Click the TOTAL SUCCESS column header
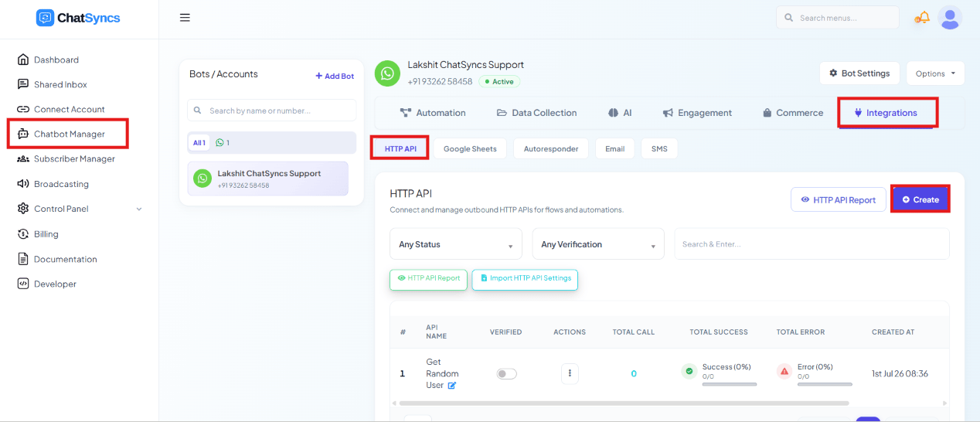 719,332
